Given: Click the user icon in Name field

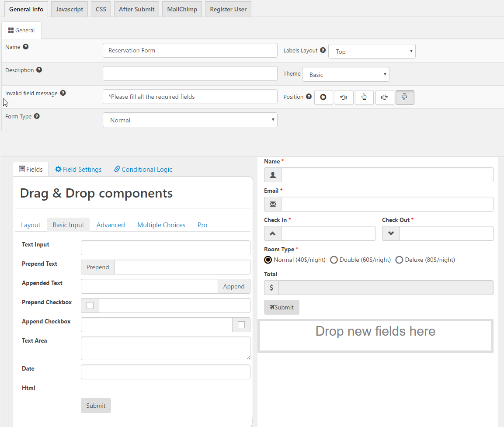Looking at the screenshot, I should [x=273, y=175].
